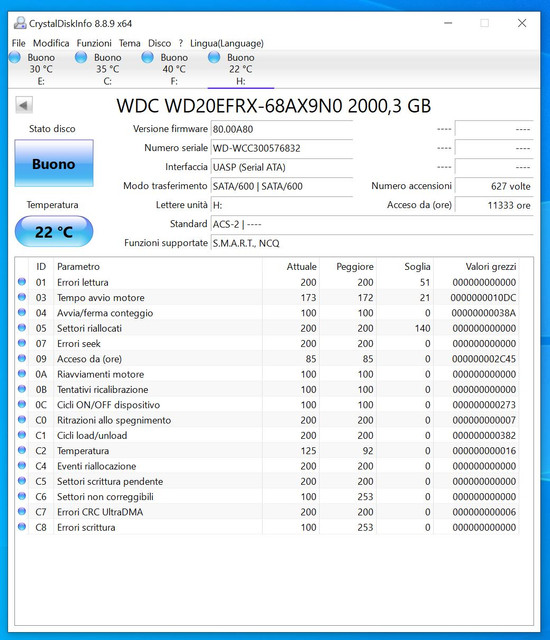Click the Buono health status button
Image resolution: width=550 pixels, height=640 pixels.
[54, 163]
